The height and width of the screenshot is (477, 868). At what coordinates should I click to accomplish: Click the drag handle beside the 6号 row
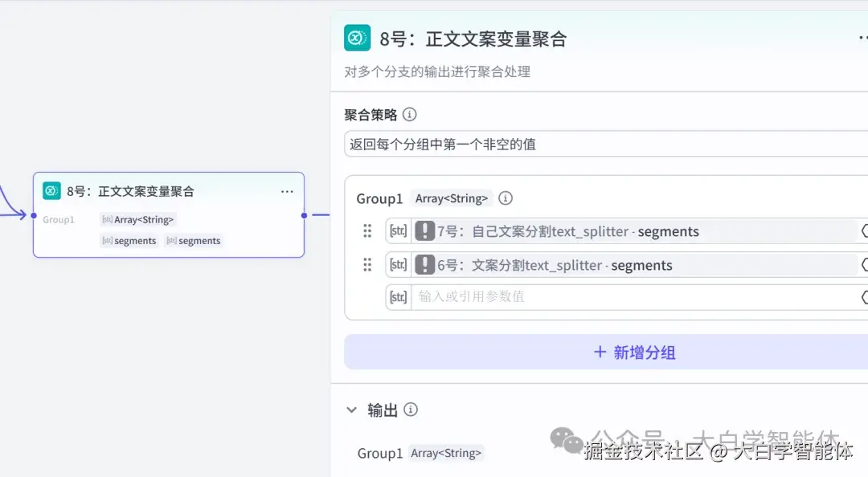click(x=367, y=264)
